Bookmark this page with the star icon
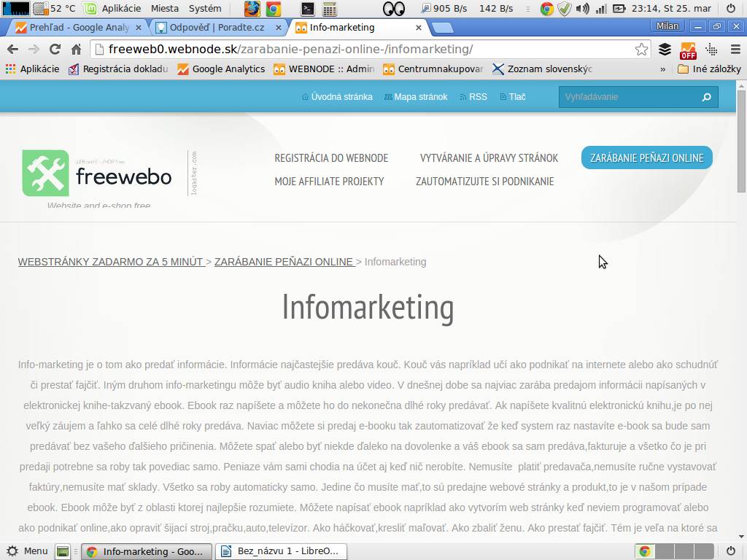This screenshot has height=560, width=747. point(641,49)
